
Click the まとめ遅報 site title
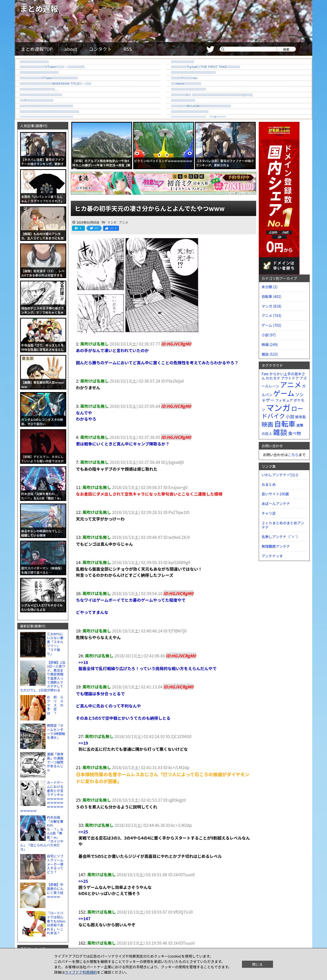tap(39, 9)
